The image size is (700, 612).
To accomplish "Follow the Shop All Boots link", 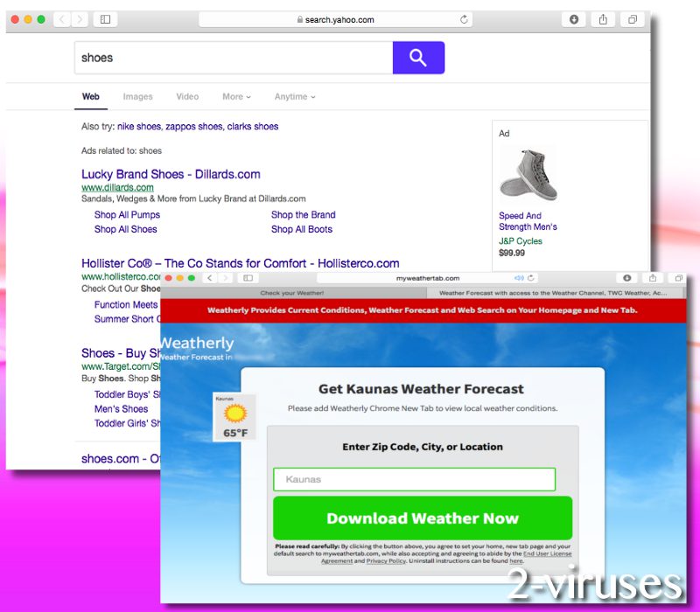I will click(301, 229).
